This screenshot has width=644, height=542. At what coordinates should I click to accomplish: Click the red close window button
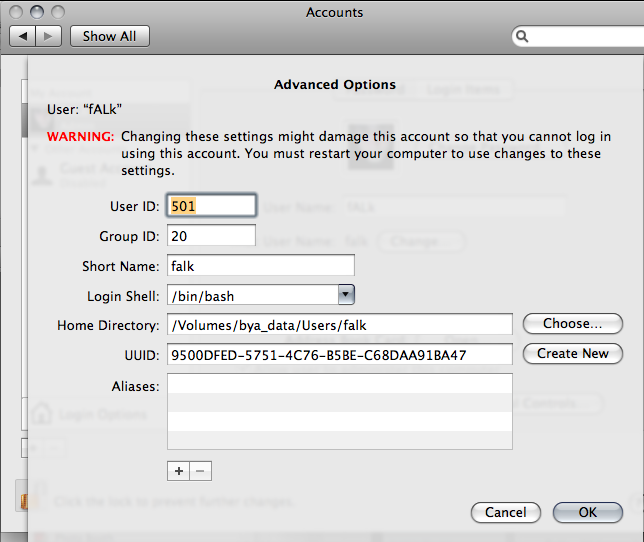tap(16, 12)
